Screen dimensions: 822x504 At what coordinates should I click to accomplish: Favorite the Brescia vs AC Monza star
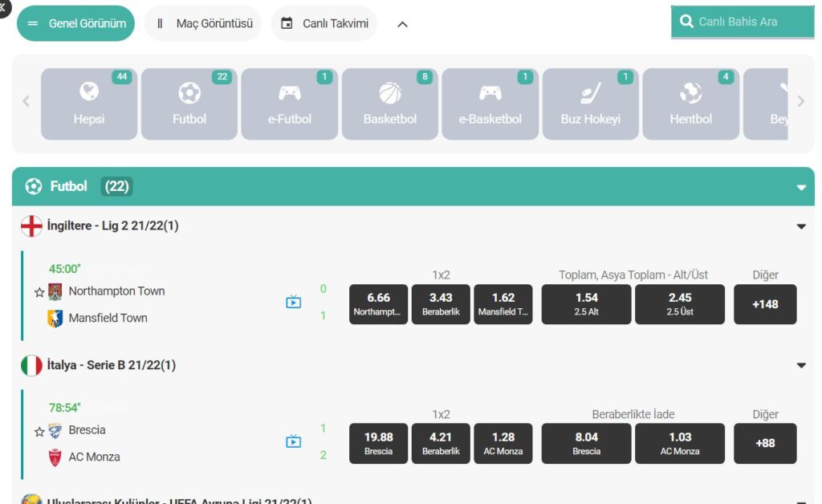coord(39,432)
